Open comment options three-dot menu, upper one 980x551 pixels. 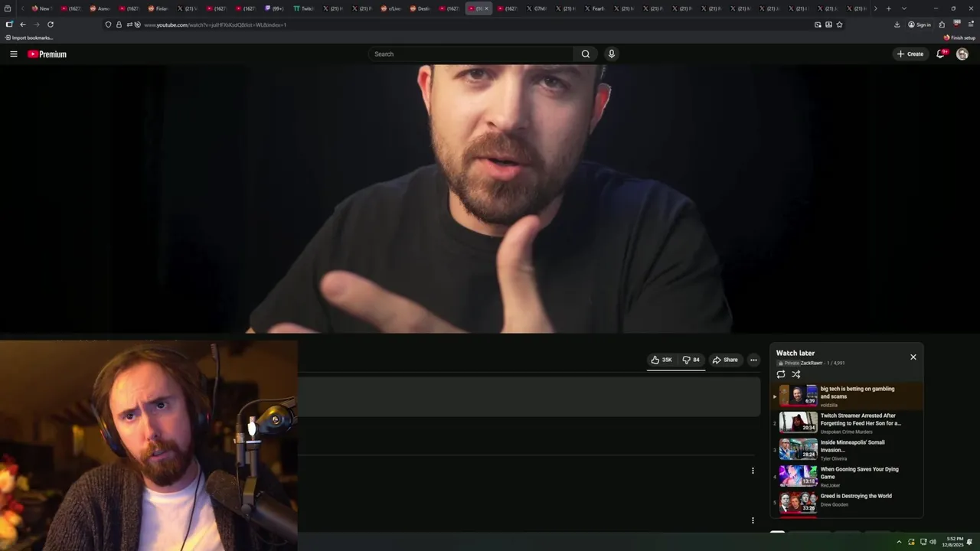click(753, 471)
